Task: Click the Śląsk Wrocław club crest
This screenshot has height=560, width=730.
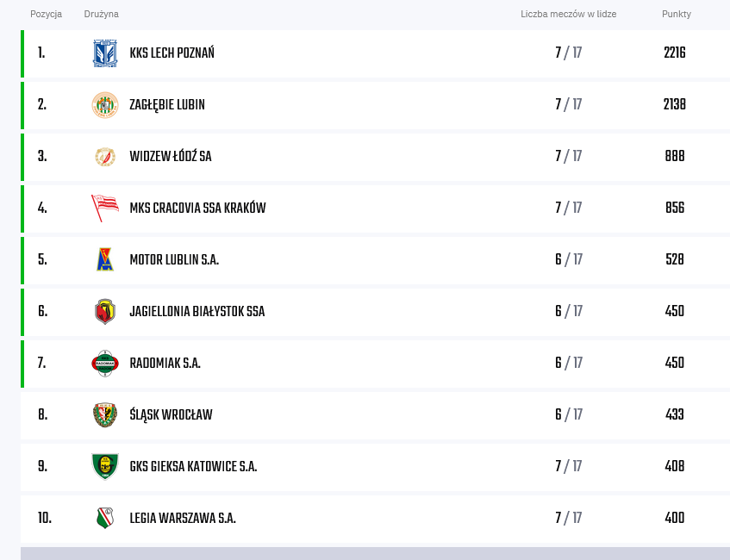Action: [105, 414]
